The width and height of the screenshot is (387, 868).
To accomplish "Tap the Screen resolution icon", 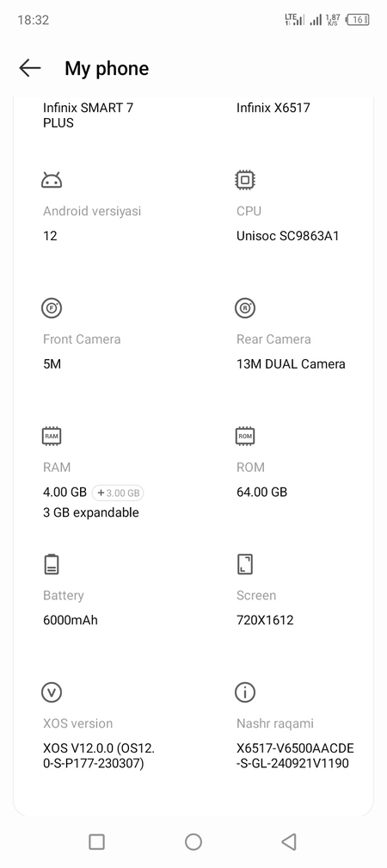I will (245, 564).
